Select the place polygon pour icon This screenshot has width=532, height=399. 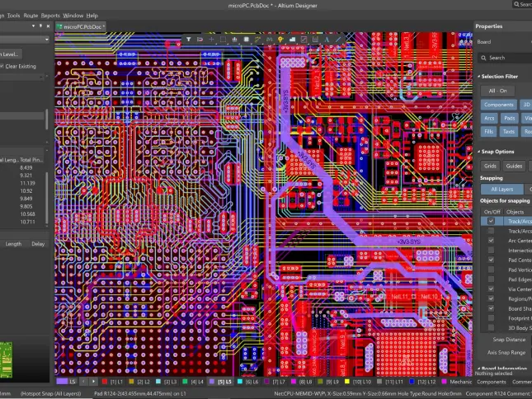point(292,40)
